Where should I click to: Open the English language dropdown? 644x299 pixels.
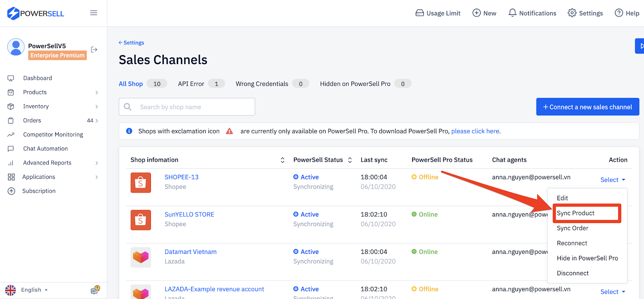tap(34, 290)
